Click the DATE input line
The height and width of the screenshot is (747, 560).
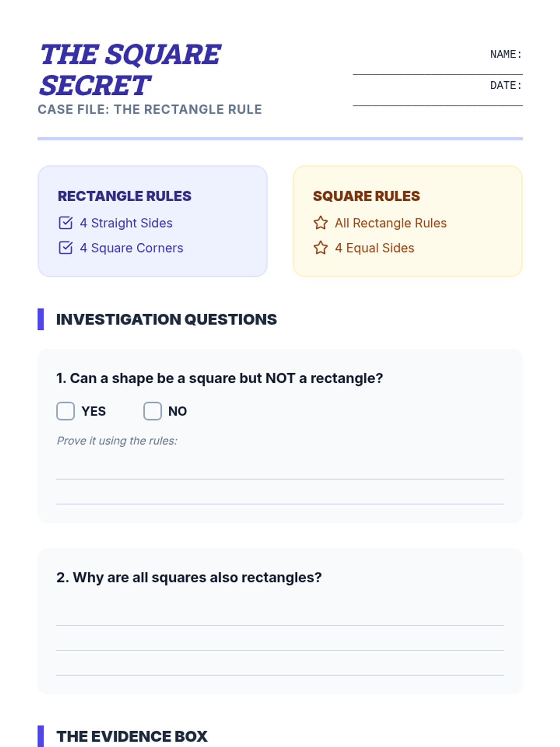(x=438, y=99)
